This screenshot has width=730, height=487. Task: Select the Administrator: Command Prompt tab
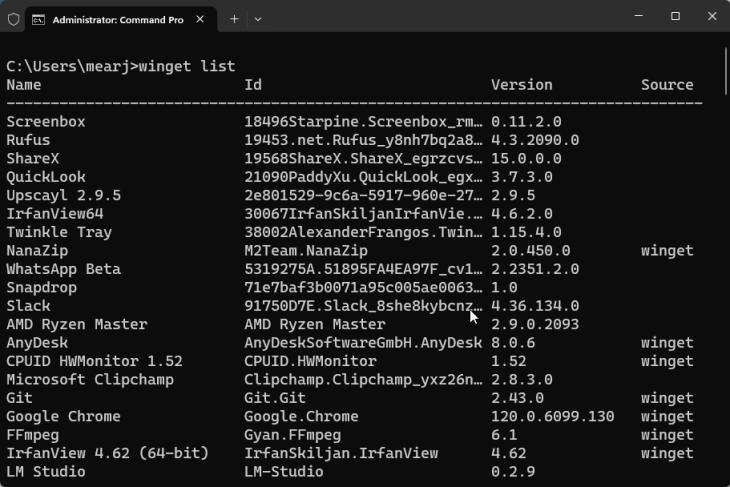(x=115, y=19)
